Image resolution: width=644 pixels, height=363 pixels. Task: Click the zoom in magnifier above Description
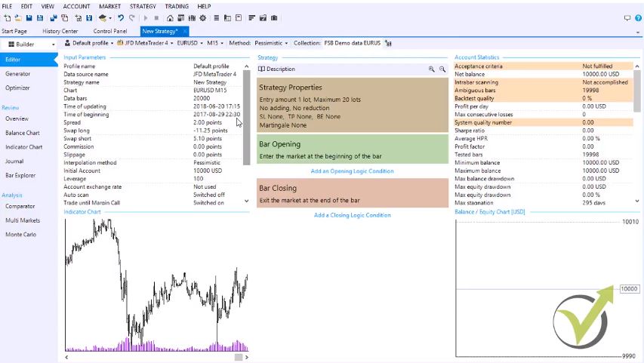click(x=432, y=69)
